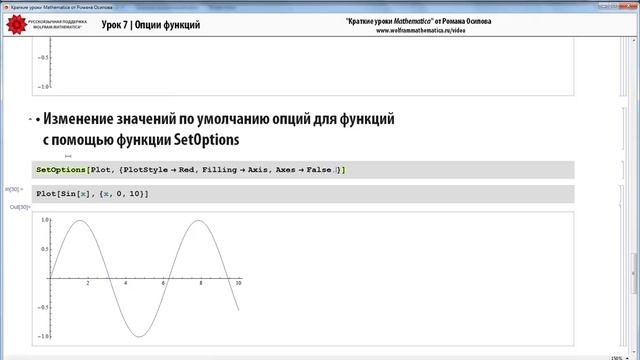The height and width of the screenshot is (360, 640).
Task: Click the 'Изменение значений по умолчанию' section heading
Action: [x=219, y=129]
